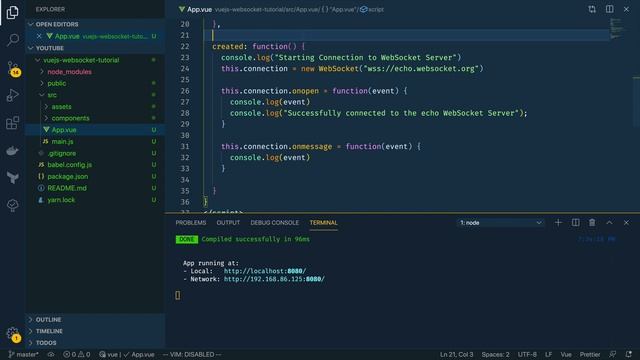Viewport: 640px width, 360px height.
Task: Switch to the Output tab
Action: pos(228,222)
